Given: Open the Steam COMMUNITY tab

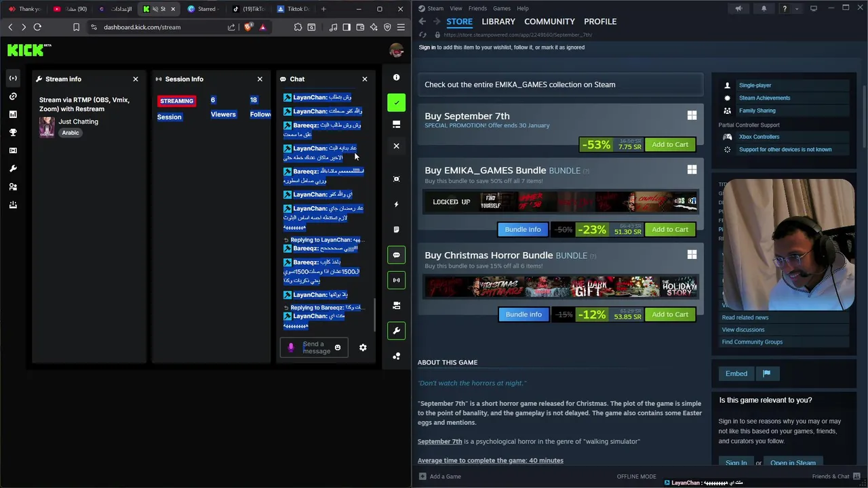Looking at the screenshot, I should click(x=549, y=22).
